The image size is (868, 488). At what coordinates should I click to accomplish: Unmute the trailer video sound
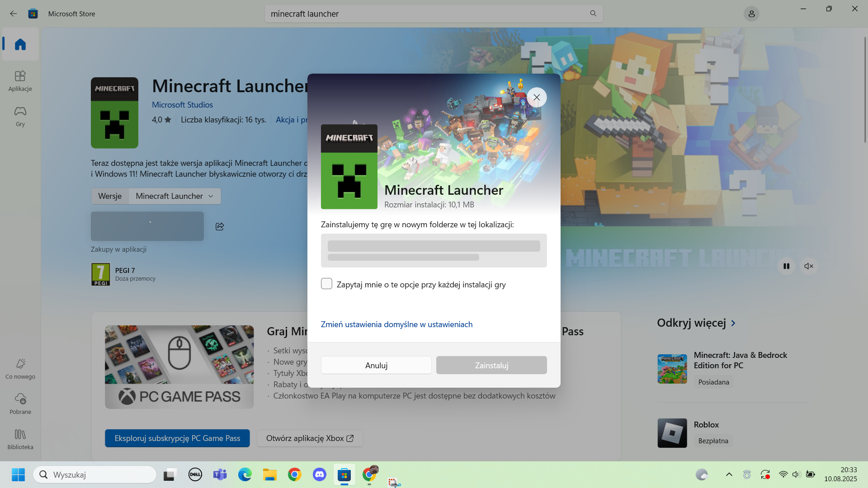coord(809,266)
